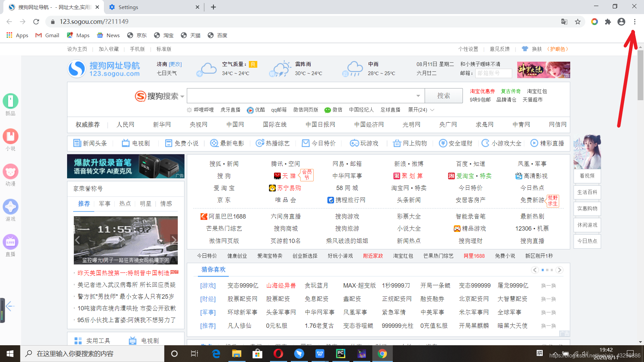Open a new browser tab
Viewport: 644px width, 362px height.
[x=213, y=7]
